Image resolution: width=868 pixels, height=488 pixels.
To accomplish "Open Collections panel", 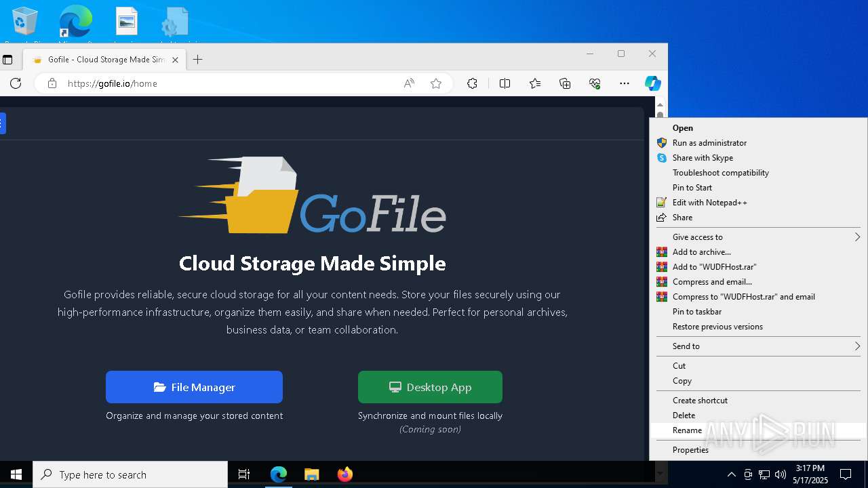I will (x=565, y=83).
